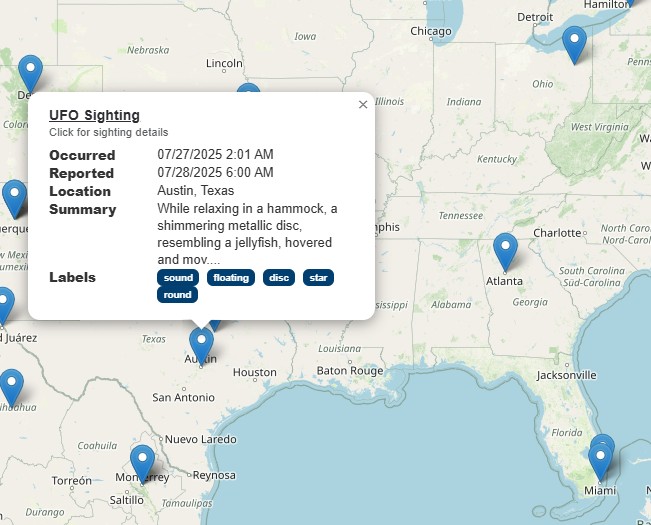Close the UFO Sighting popup

click(x=363, y=105)
